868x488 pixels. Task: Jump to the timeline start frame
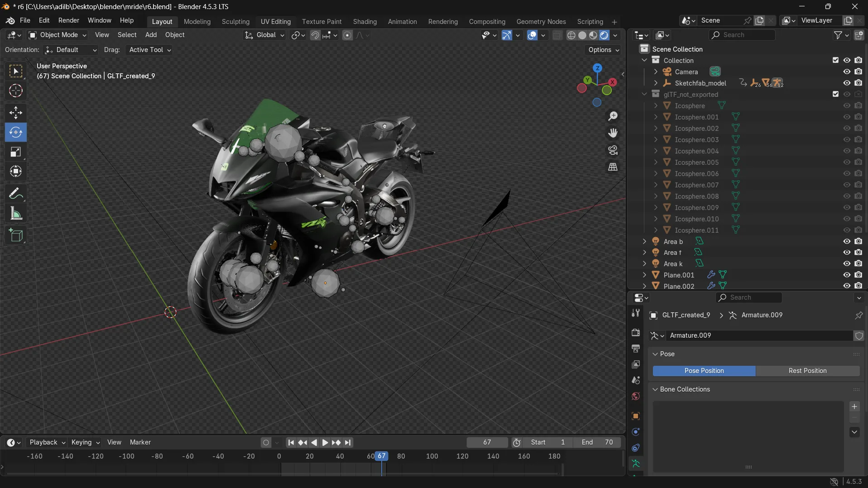point(291,443)
